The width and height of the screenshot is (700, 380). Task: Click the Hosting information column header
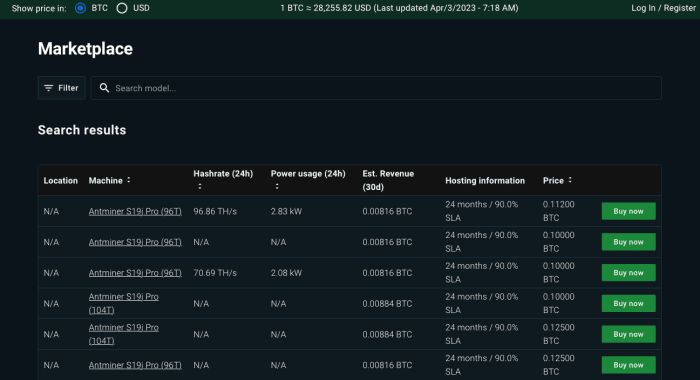pyautogui.click(x=485, y=180)
